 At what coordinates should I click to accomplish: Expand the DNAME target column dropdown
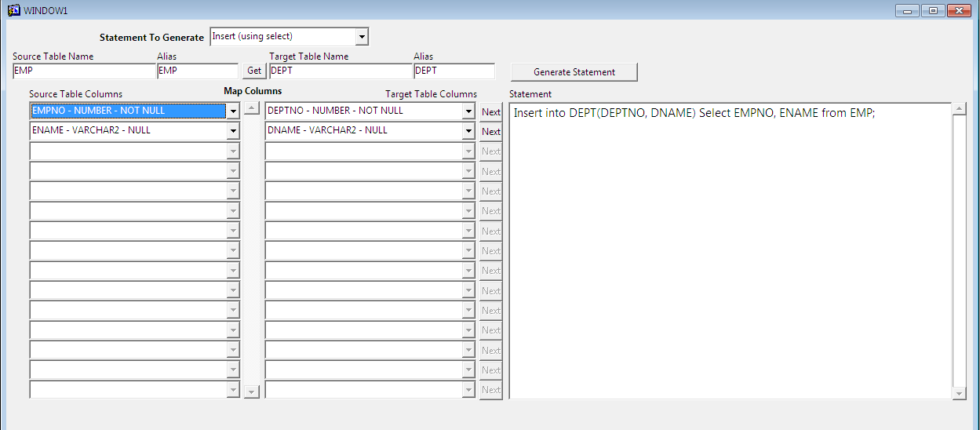coord(468,131)
